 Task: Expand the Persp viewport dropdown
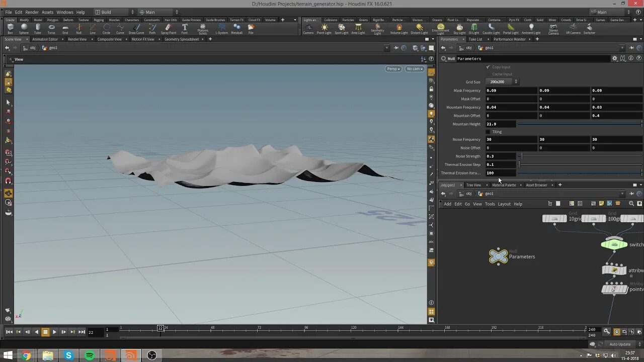(x=393, y=69)
